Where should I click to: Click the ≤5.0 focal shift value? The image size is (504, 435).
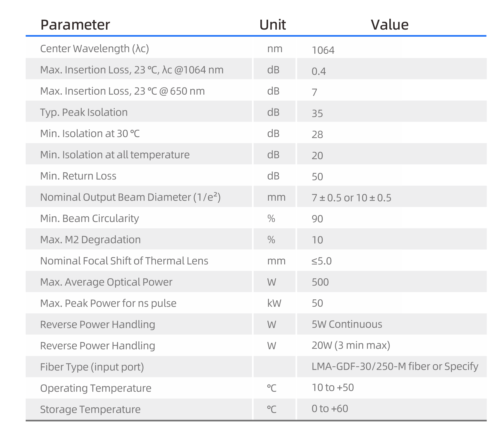click(x=321, y=261)
